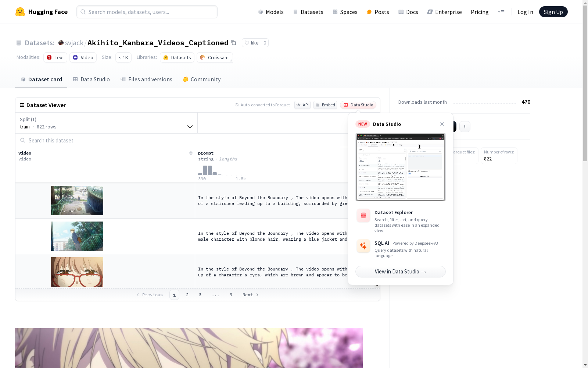Switch to the Data Studio tab
The height and width of the screenshot is (368, 588).
tap(91, 79)
